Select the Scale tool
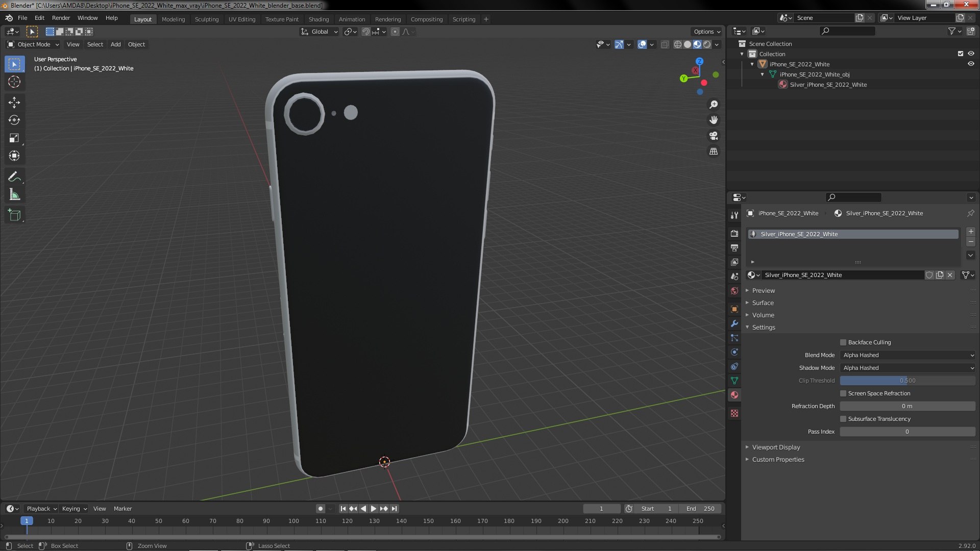This screenshot has width=980, height=551. (x=14, y=138)
